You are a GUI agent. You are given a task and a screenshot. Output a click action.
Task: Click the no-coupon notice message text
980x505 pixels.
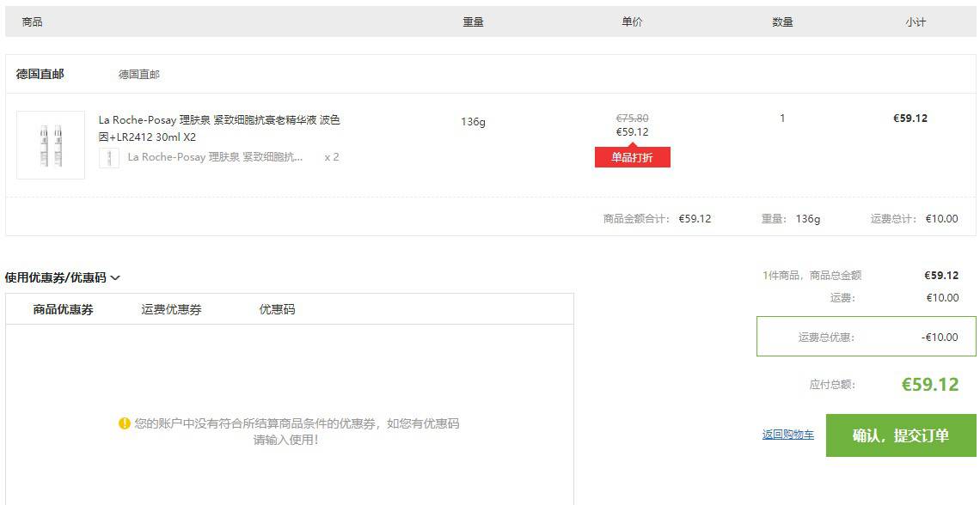(x=297, y=431)
